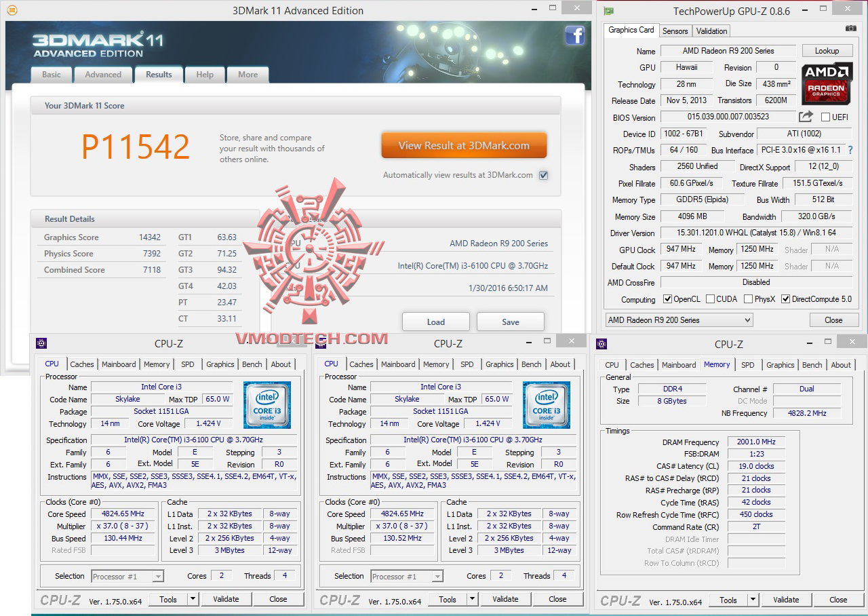Toggle the OpenCL checkbox
This screenshot has width=868, height=616.
pos(668,299)
